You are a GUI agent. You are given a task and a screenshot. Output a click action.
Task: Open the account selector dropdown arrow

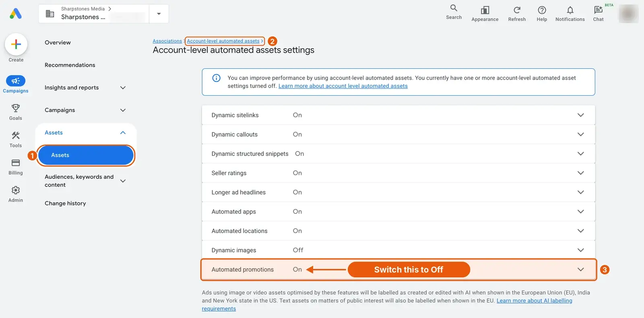coord(159,14)
